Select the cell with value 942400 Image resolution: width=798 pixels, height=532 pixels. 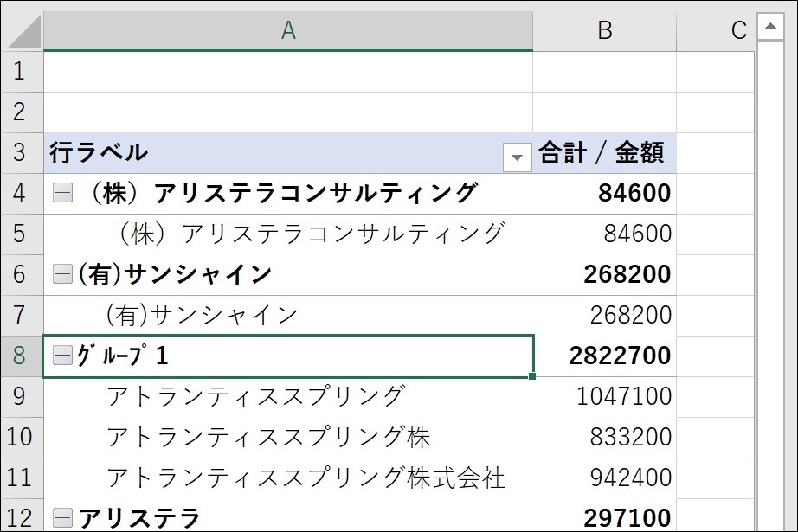tap(629, 478)
